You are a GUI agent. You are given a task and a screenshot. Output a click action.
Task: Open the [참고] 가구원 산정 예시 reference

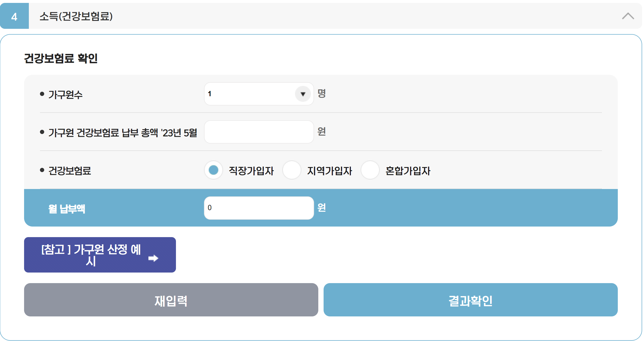[x=100, y=255]
